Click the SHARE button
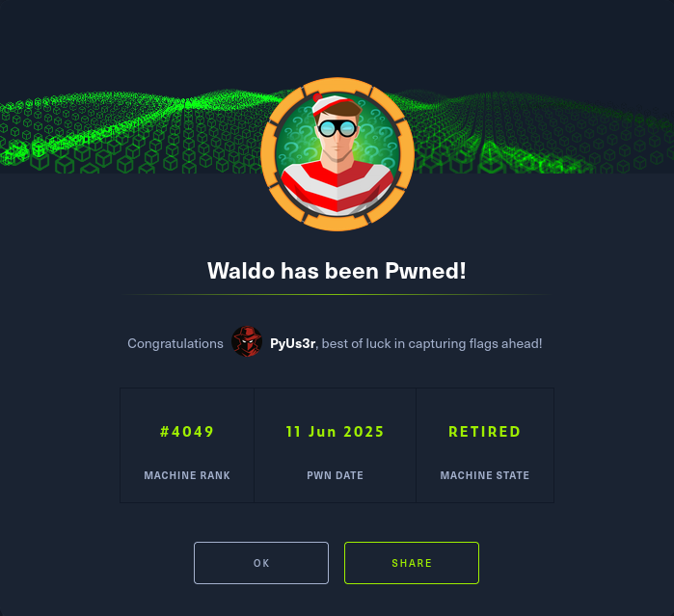Viewport: 674px width, 616px height. [412, 563]
